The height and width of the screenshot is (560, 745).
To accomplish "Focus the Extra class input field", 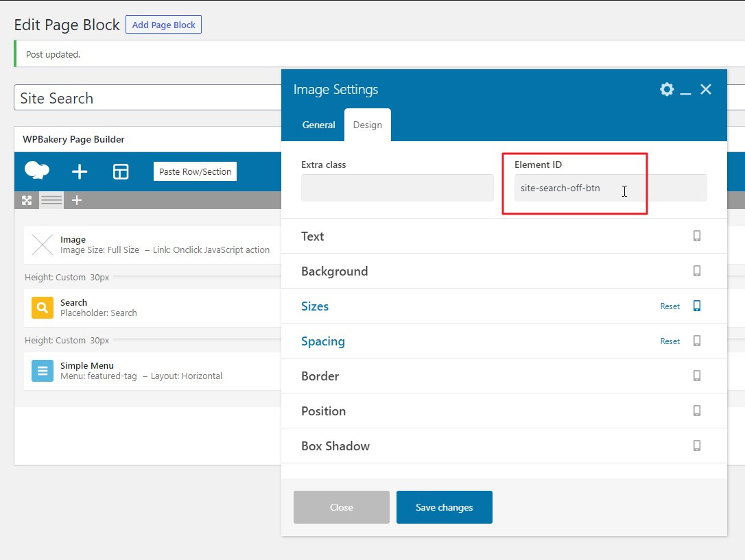I will [x=397, y=188].
